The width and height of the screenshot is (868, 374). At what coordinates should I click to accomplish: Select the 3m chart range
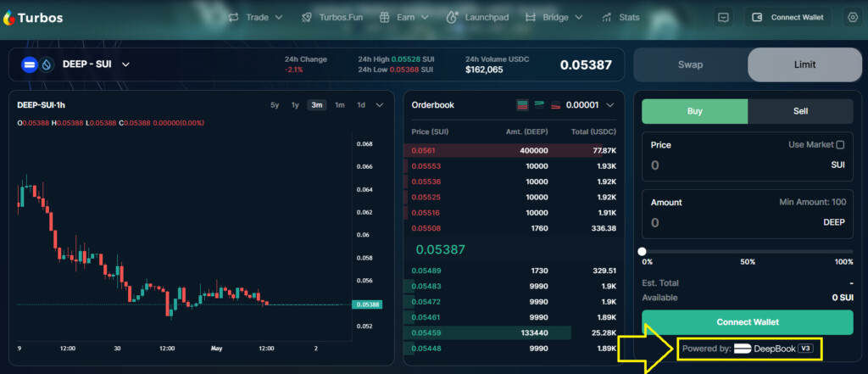pos(317,104)
